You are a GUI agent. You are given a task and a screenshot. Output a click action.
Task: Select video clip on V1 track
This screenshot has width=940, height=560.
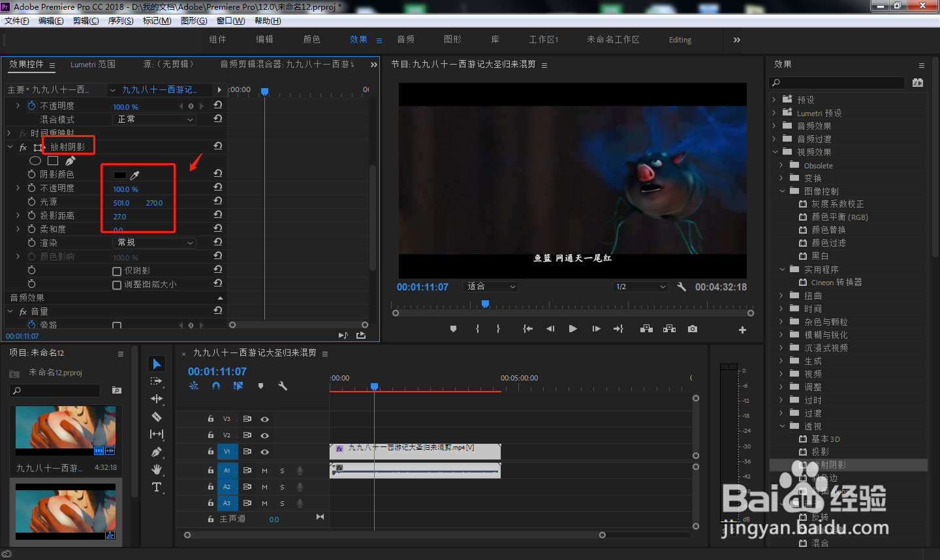point(415,451)
